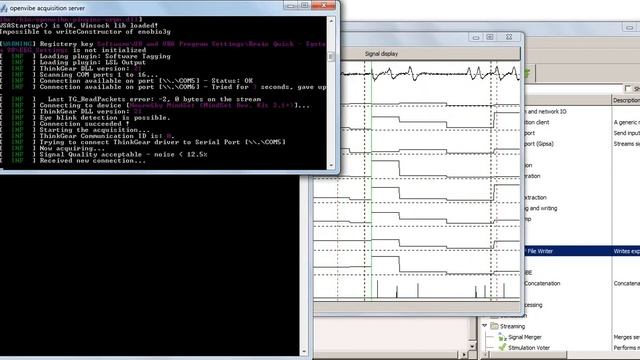The height and width of the screenshot is (360, 640).
Task: Click the 'port (Sipsa)' row
Action: pos(539,144)
